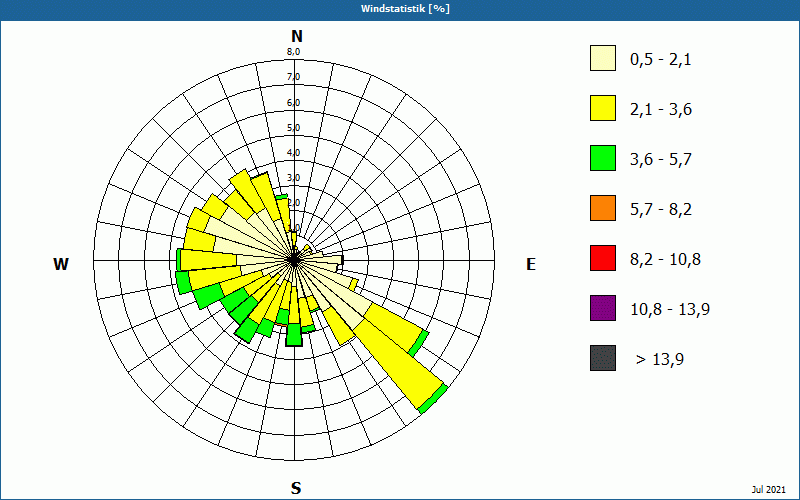Click the dark gray > 13,9 legend swatch

pyautogui.click(x=603, y=358)
